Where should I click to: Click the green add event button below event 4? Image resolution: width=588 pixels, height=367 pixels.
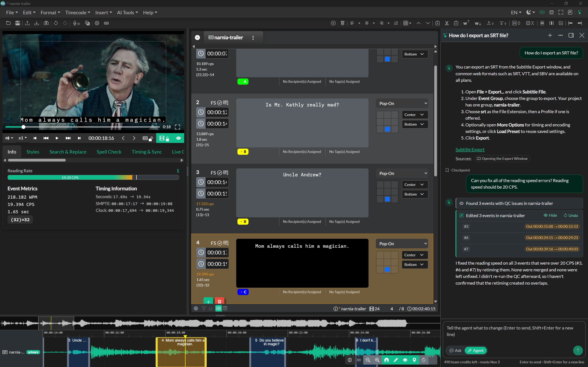[x=208, y=301]
